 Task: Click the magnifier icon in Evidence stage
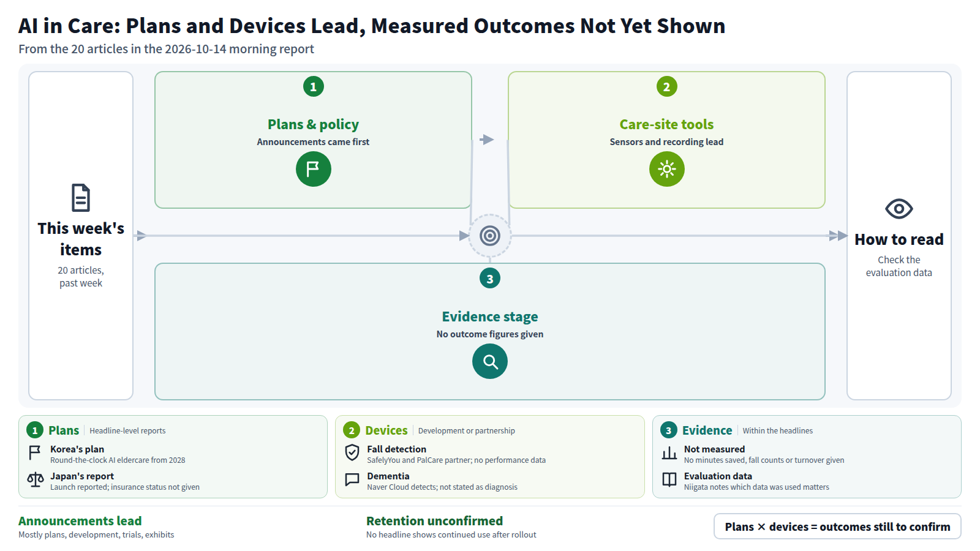(490, 361)
